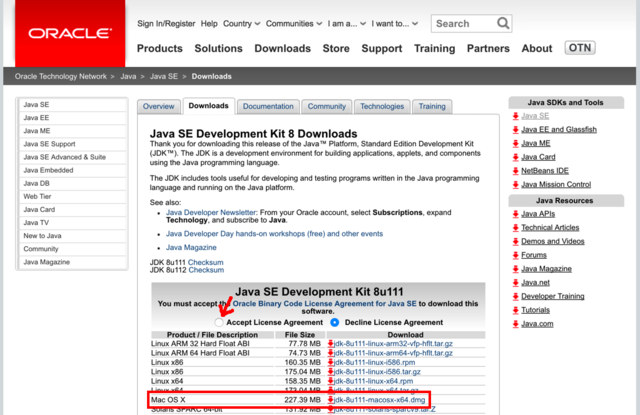Image resolution: width=640 pixels, height=415 pixels.
Task: Open Oracle Binary Code License Agreement link
Action: click(324, 304)
